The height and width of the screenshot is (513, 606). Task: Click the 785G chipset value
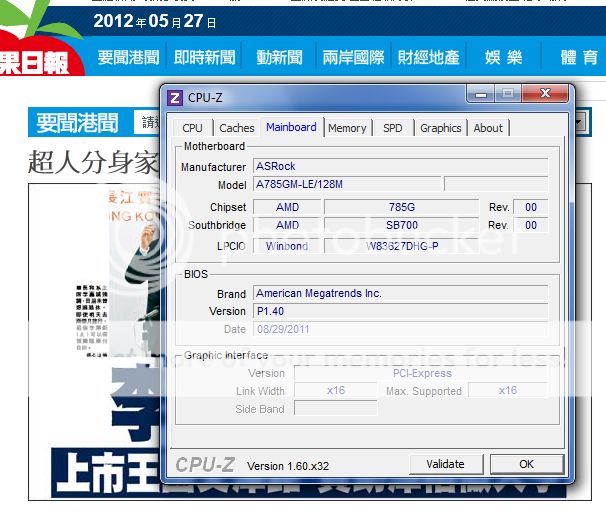click(x=402, y=207)
